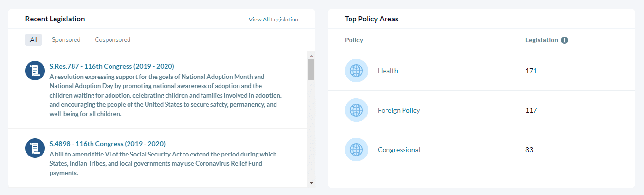The width and height of the screenshot is (644, 195).
Task: Open the Congressional policy area link
Action: click(399, 150)
